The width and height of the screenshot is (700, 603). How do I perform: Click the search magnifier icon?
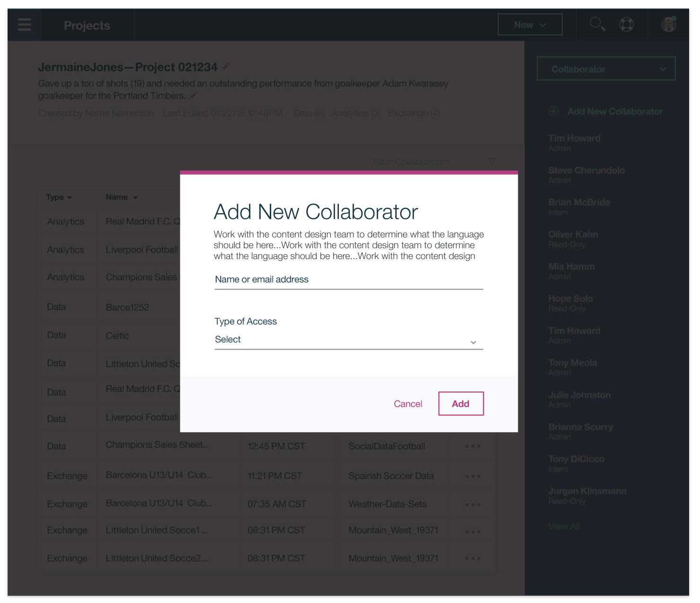pos(597,24)
